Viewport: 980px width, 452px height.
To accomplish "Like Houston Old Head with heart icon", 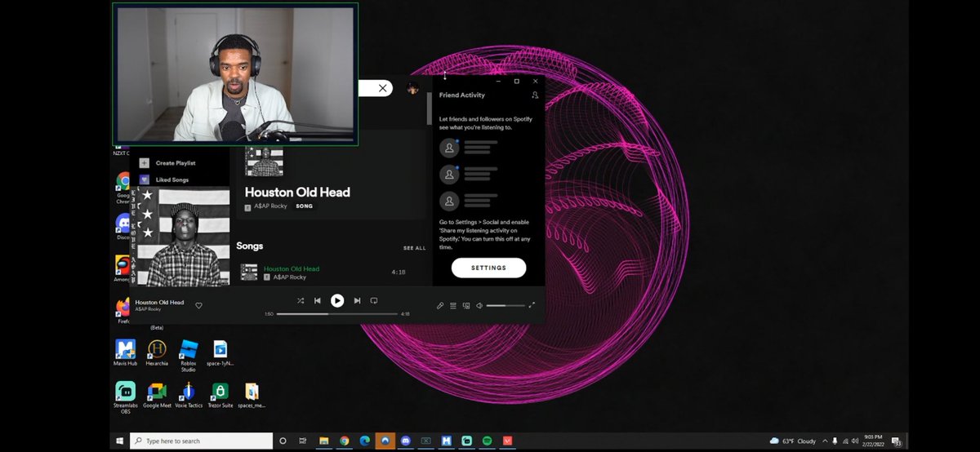I will (198, 305).
